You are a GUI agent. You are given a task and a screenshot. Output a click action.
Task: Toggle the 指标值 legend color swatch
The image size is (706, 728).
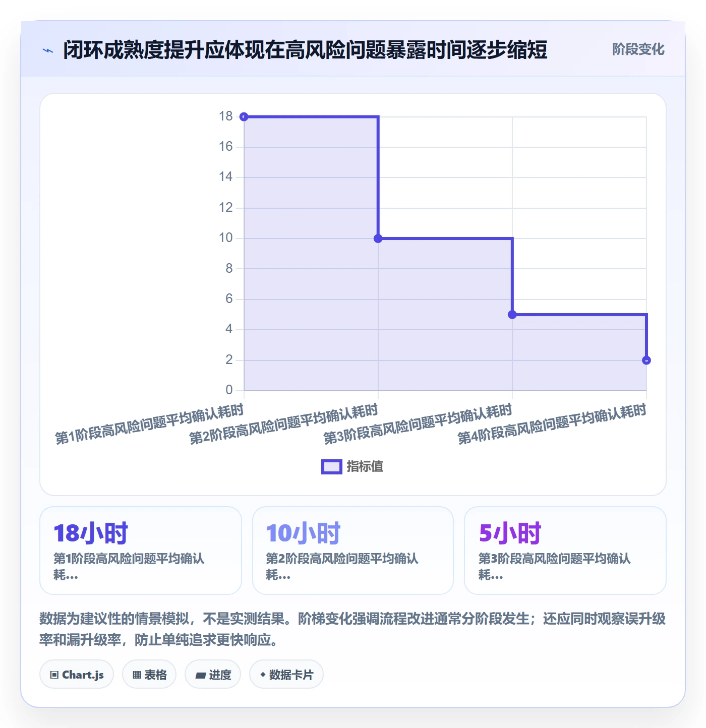click(332, 467)
